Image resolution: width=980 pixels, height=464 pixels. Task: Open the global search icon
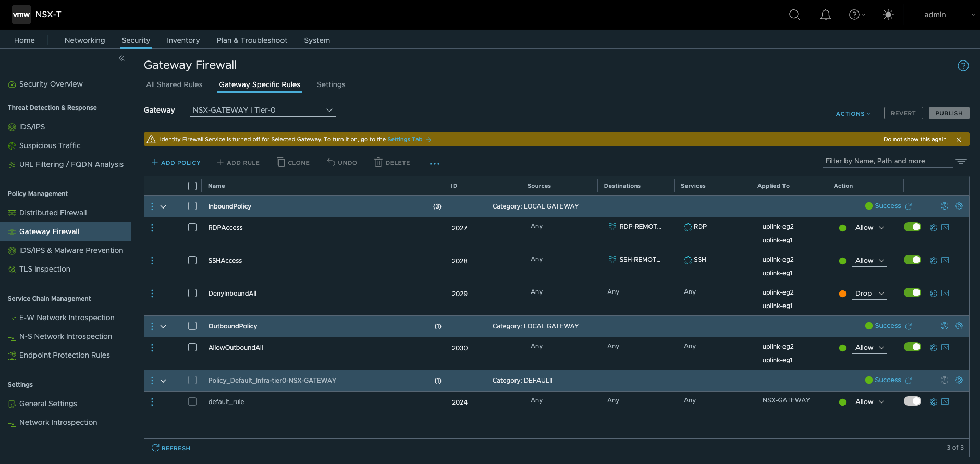[794, 15]
